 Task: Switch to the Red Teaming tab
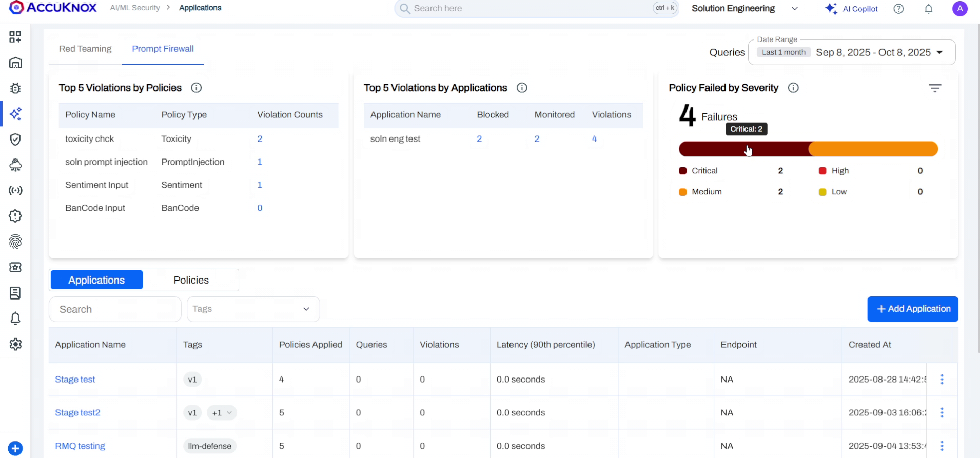85,49
